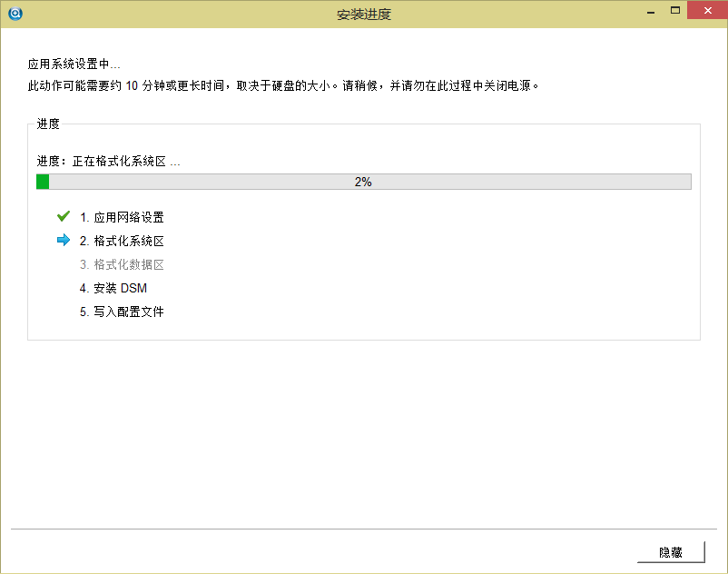This screenshot has width=728, height=574.
Task: Click the 进度 group box label
Action: click(48, 124)
